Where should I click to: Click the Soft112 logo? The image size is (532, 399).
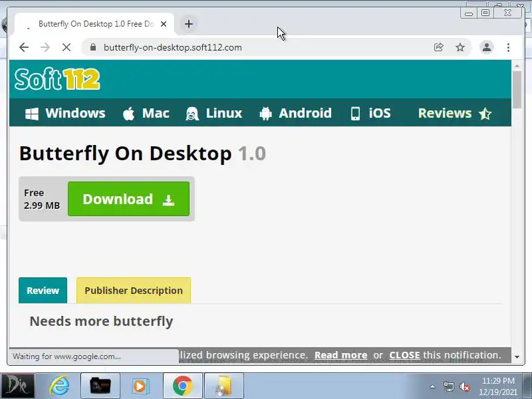(57, 78)
